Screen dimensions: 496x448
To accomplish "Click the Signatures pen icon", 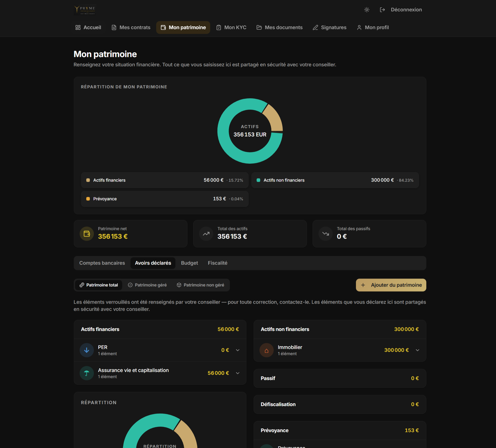I will 315,28.
